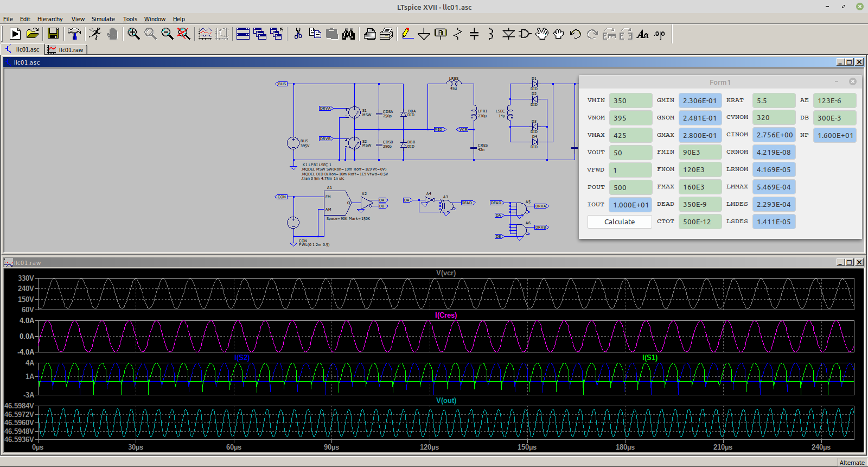Cascade windows with the cascade icon
868x467 pixels.
pos(260,34)
